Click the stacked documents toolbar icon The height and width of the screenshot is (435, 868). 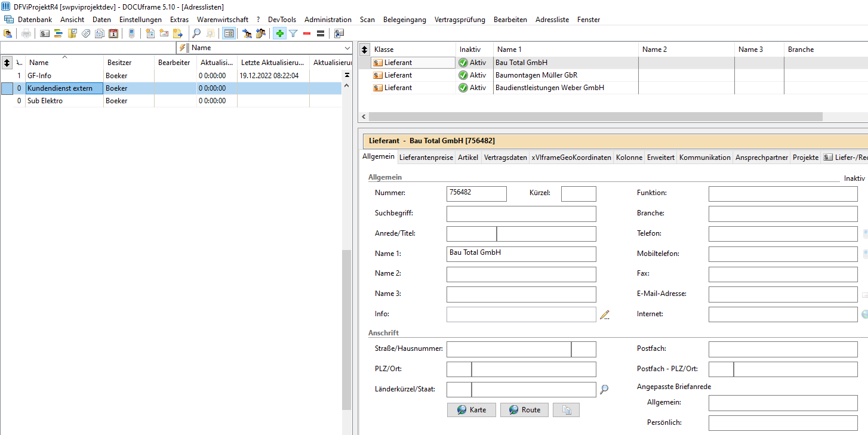(100, 33)
